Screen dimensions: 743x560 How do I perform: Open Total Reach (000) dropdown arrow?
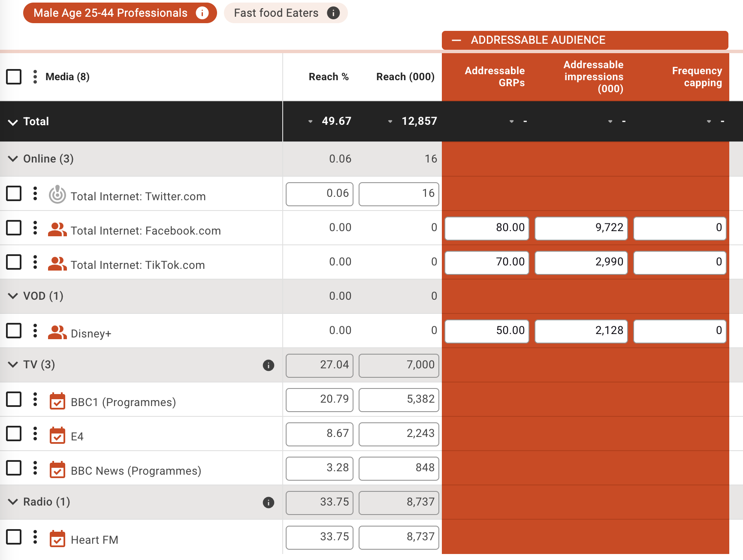point(390,122)
